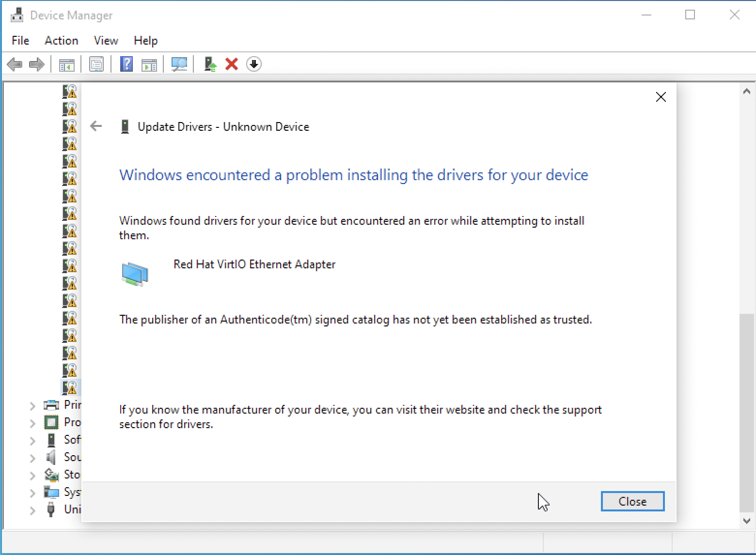The width and height of the screenshot is (756, 555).
Task: Expand the 'Sto' storage controllers node
Action: [32, 475]
